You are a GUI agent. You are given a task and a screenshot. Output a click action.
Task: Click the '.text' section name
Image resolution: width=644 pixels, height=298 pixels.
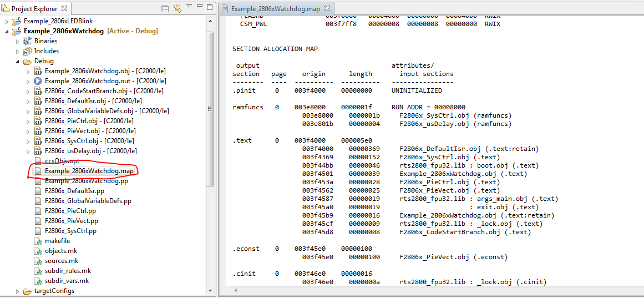pos(242,140)
